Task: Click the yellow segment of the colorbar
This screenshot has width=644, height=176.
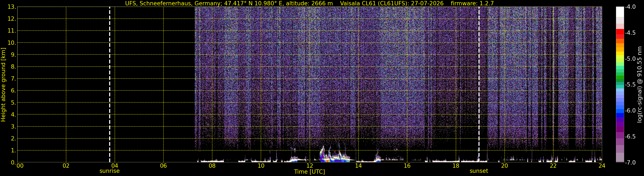Action: click(x=620, y=53)
